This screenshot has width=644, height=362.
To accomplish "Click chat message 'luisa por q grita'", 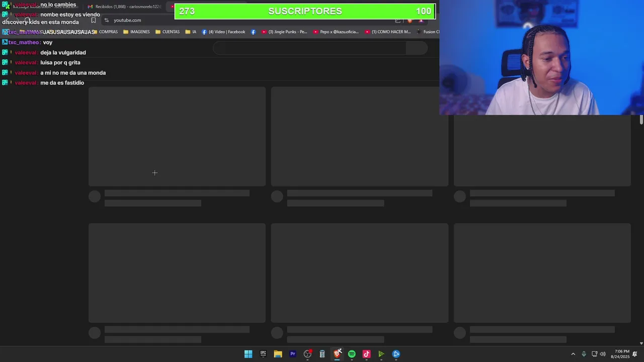I will pos(60,62).
